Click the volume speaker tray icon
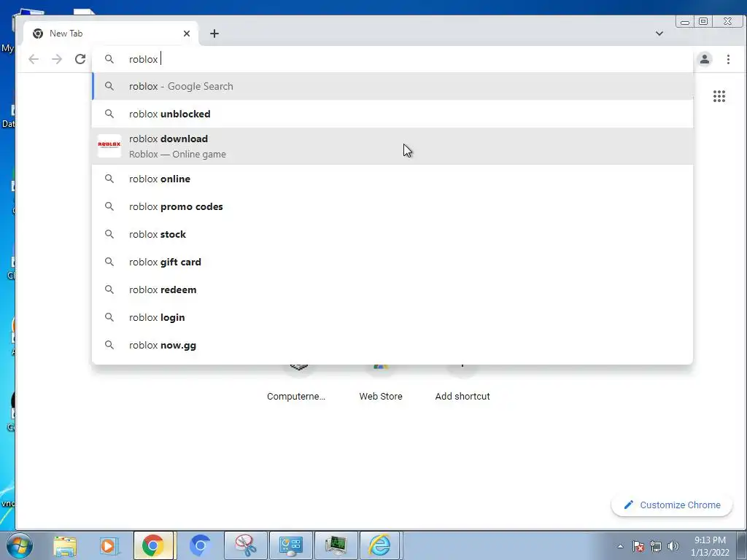The image size is (747, 560). point(673,546)
